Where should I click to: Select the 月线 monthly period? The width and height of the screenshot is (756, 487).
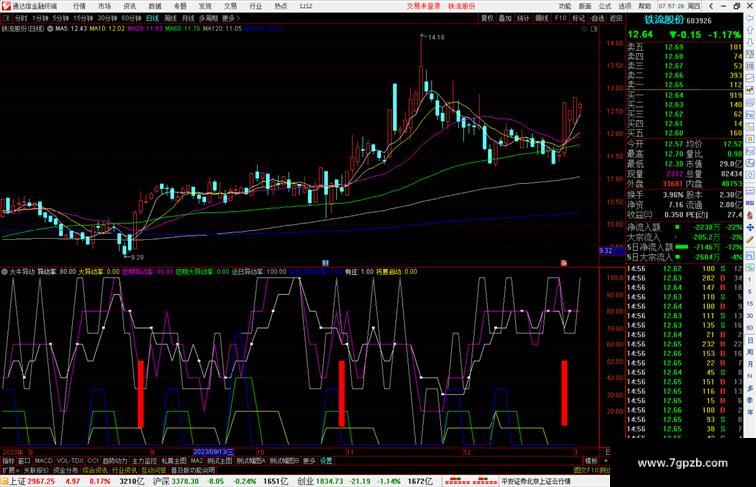[x=188, y=18]
